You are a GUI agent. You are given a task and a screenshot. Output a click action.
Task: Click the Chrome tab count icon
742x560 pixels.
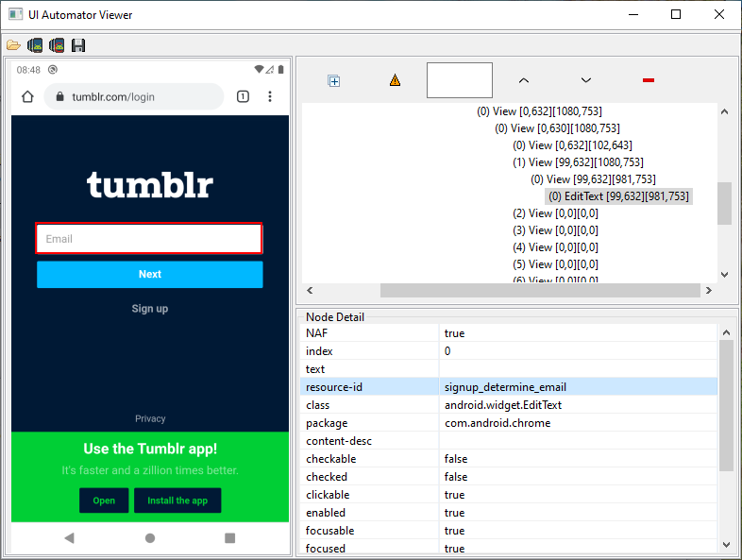pyautogui.click(x=243, y=96)
